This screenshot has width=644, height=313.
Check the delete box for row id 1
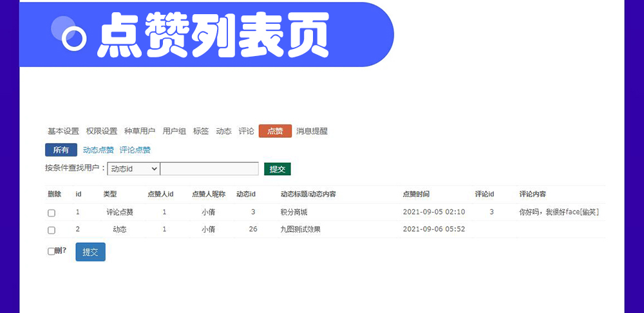point(52,213)
